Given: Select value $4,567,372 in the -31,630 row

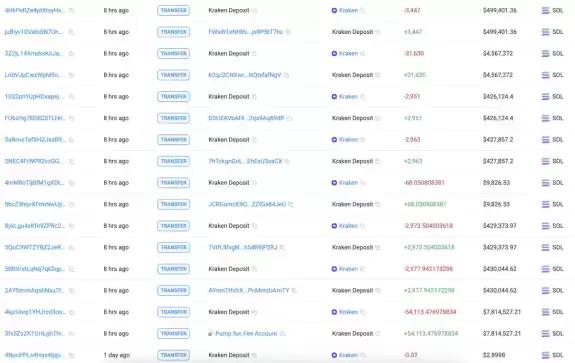Looking at the screenshot, I should click(498, 54).
